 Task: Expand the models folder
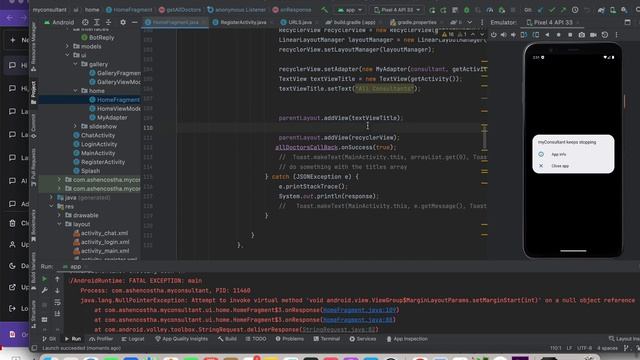click(67, 46)
